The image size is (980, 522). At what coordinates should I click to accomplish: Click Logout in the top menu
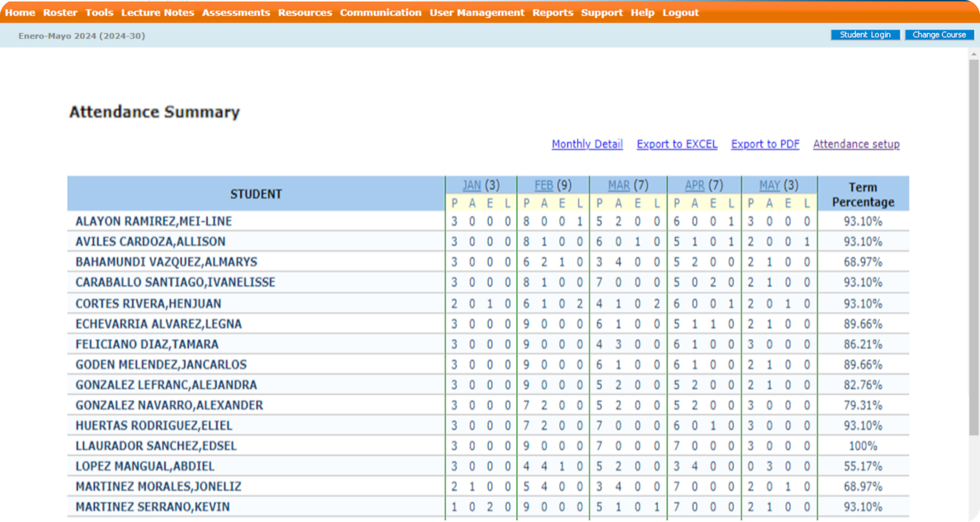click(x=680, y=12)
